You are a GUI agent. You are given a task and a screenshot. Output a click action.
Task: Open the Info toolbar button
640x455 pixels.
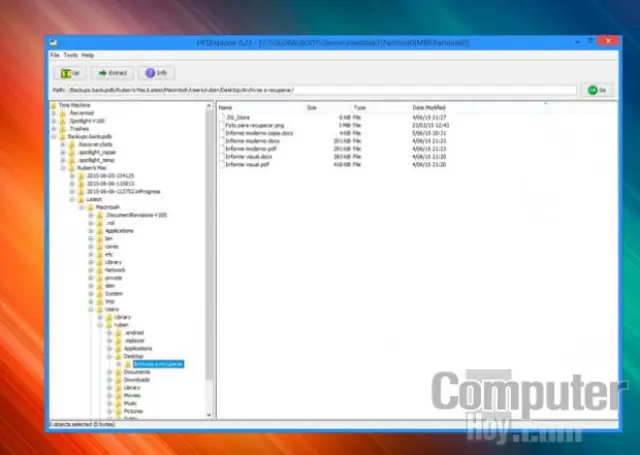[x=156, y=73]
